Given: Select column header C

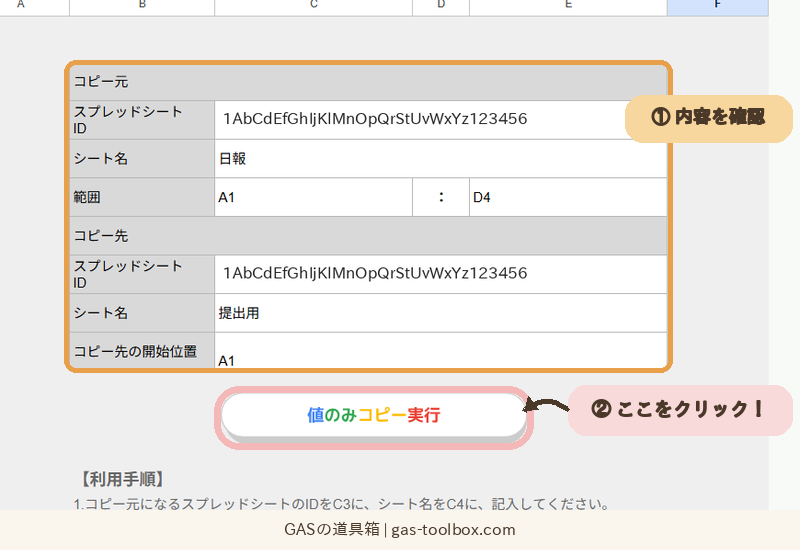Looking at the screenshot, I should tap(313, 7).
